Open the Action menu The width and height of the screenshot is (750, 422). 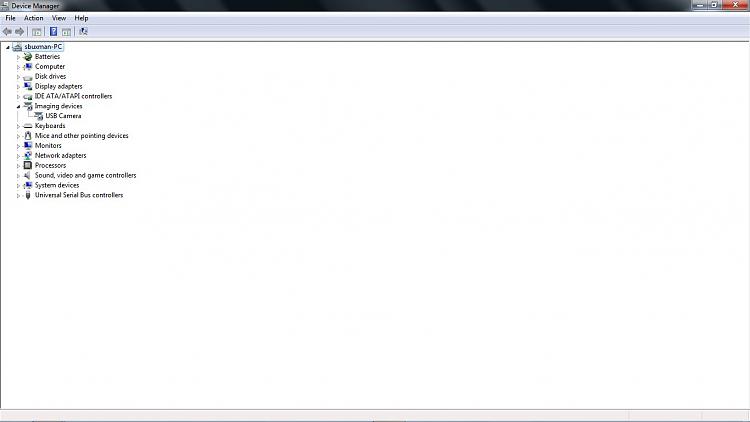click(x=33, y=18)
